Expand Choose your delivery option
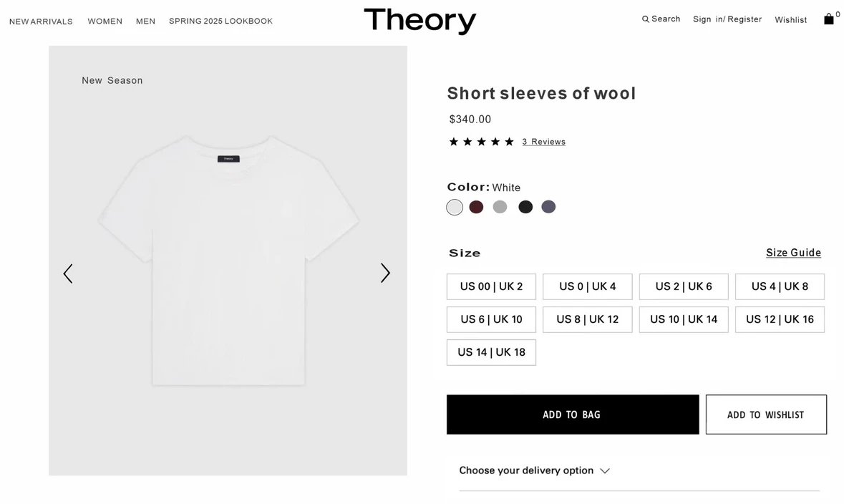Viewport: 844px width, 504px height. tap(534, 470)
